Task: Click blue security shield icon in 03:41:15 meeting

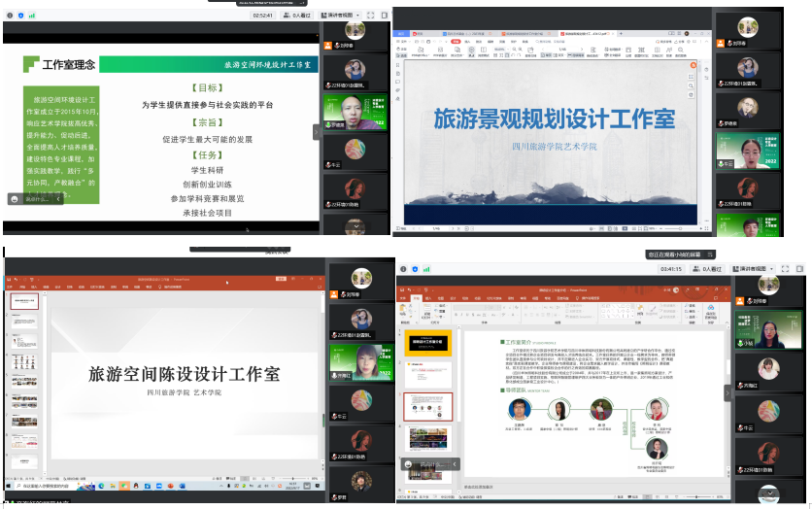Action: coord(415,269)
